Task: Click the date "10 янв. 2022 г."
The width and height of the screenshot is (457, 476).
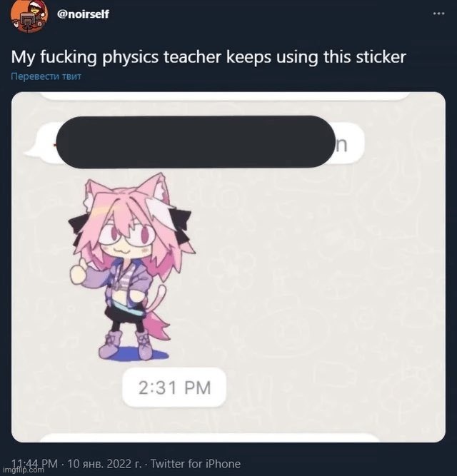Action: point(105,464)
